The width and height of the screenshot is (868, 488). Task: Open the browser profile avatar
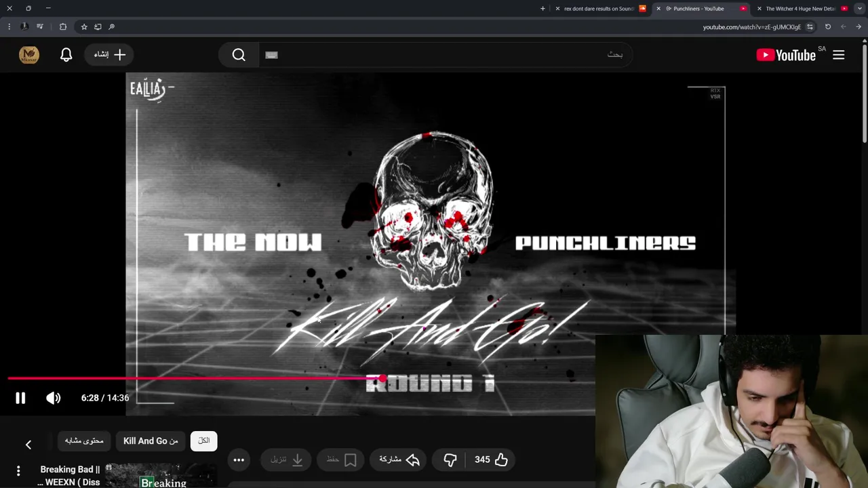[x=24, y=26]
